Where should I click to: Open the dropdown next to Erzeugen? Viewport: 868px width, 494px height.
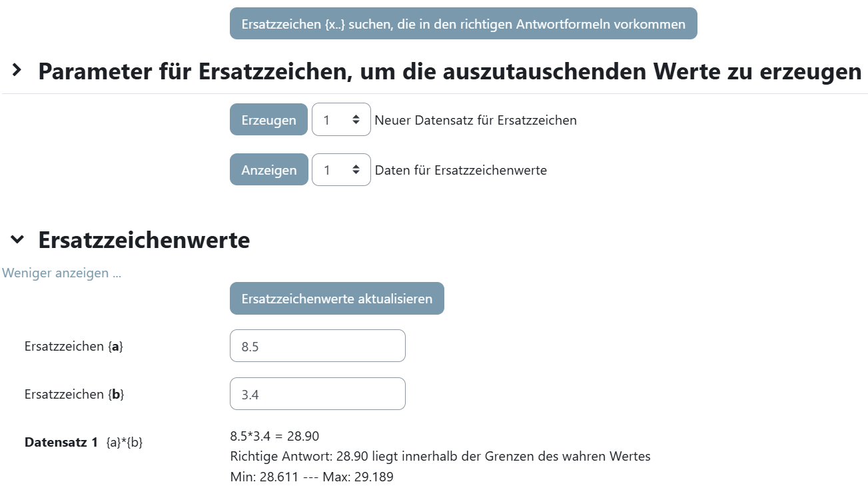click(x=341, y=120)
